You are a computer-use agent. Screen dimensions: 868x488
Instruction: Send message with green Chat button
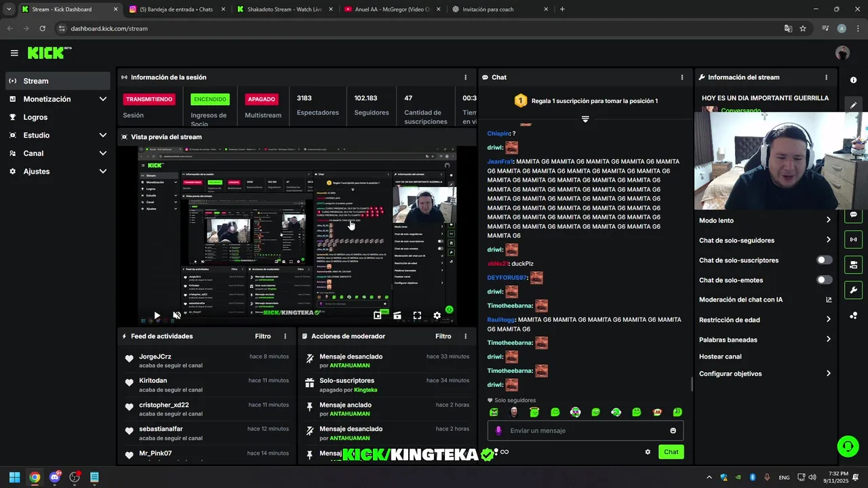(671, 452)
